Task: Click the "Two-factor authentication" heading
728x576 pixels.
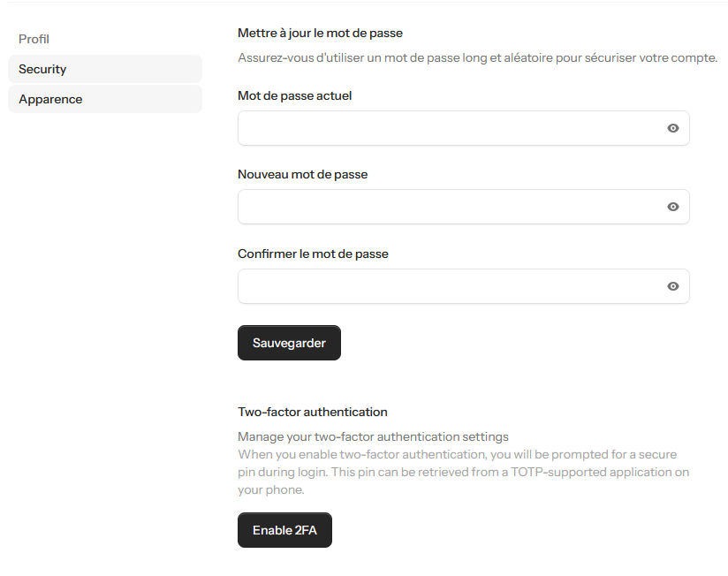Action: click(312, 412)
